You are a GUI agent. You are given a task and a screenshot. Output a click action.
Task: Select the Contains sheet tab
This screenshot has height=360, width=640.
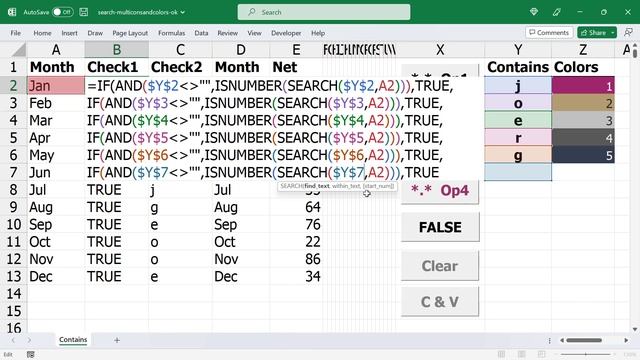(73, 340)
